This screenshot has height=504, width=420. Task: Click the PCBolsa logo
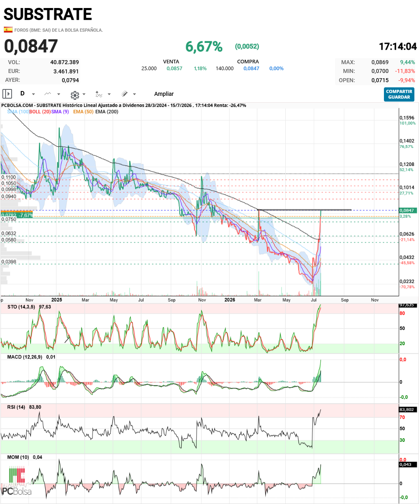(x=16, y=481)
